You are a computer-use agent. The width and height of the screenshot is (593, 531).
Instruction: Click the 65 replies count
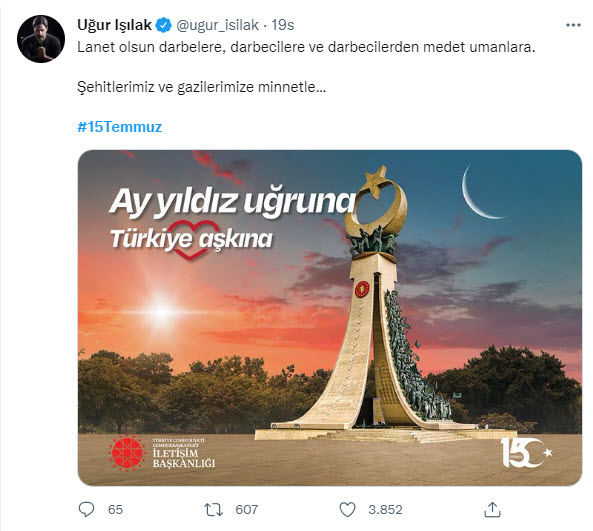coord(115,509)
